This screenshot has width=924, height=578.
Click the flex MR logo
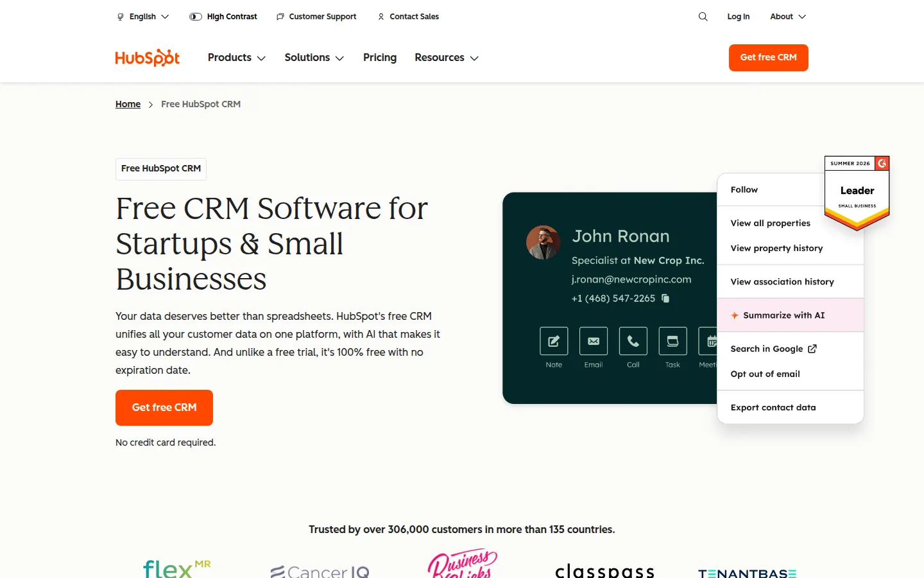click(176, 568)
